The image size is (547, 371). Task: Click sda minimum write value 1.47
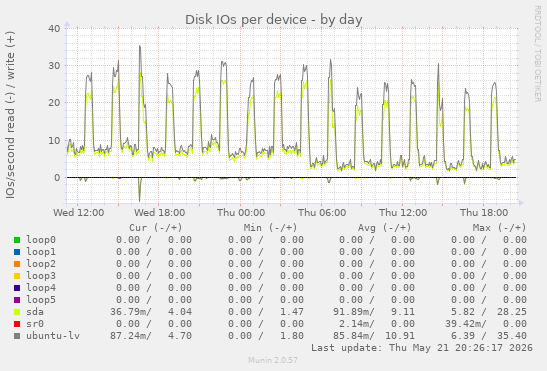pyautogui.click(x=292, y=312)
